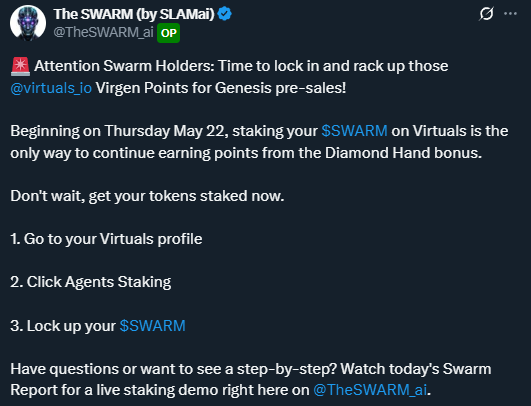
Task: Open the @virtuals_io mention link
Action: point(51,88)
